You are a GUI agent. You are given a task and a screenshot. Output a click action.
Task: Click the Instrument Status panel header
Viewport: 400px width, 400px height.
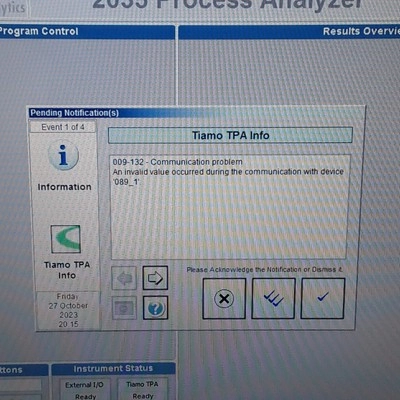(x=113, y=369)
